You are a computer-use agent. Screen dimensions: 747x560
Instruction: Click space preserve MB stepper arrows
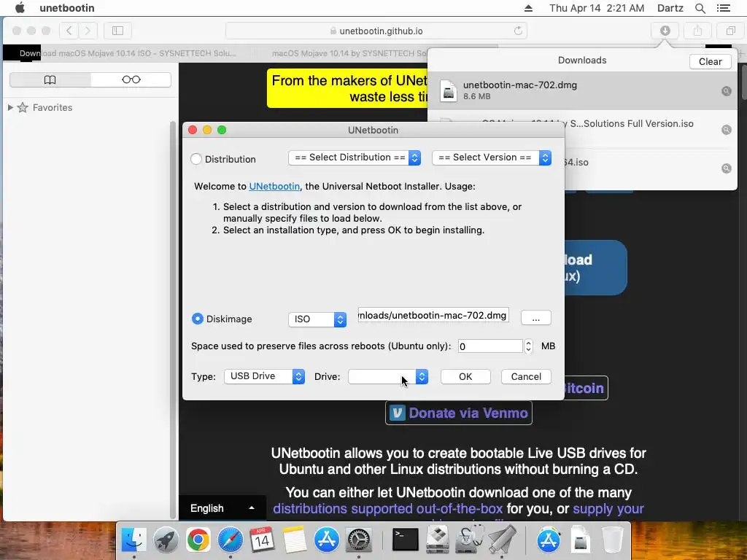point(528,346)
